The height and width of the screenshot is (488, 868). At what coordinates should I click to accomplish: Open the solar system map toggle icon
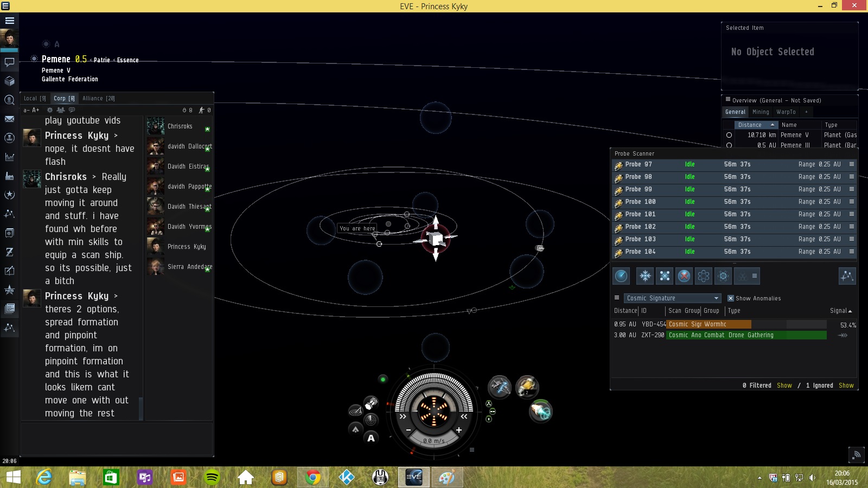(847, 276)
